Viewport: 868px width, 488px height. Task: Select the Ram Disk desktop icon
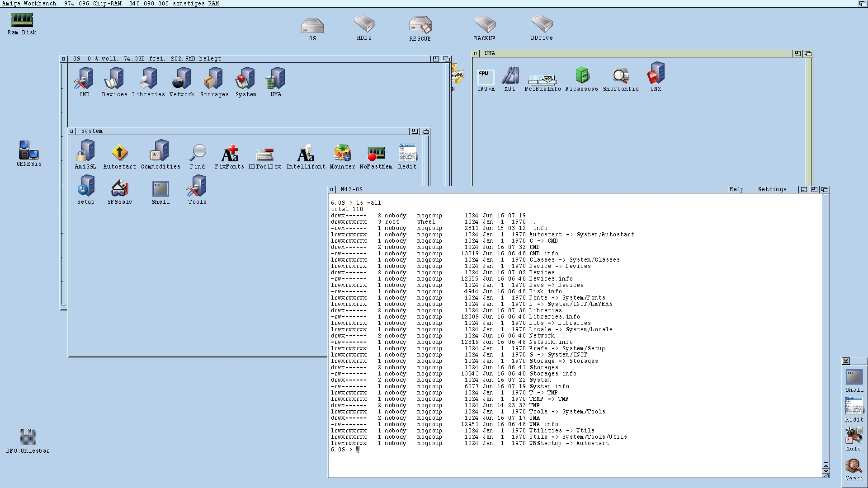tap(22, 20)
